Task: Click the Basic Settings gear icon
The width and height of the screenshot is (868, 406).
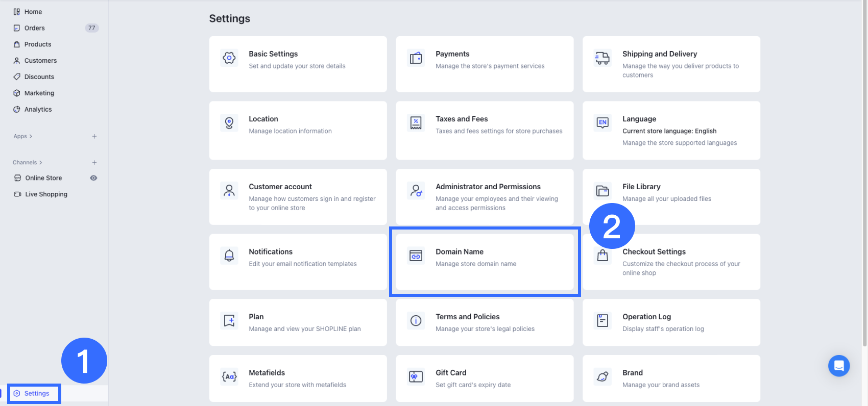Action: coord(229,58)
